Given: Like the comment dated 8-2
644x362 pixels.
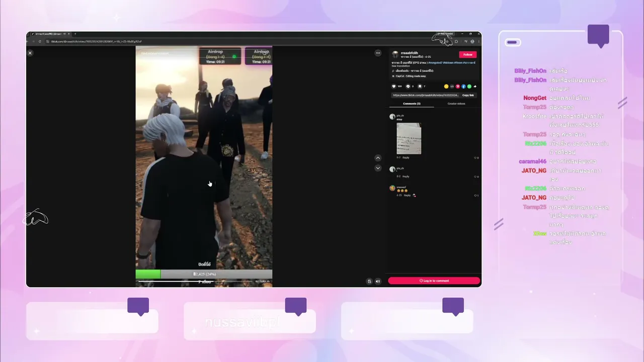Looking at the screenshot, I should click(475, 176).
